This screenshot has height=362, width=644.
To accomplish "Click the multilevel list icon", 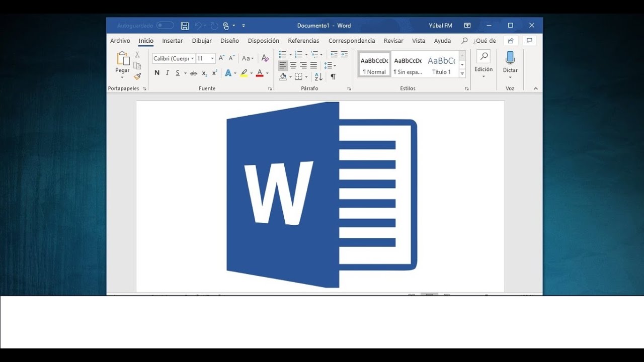I will click(314, 54).
